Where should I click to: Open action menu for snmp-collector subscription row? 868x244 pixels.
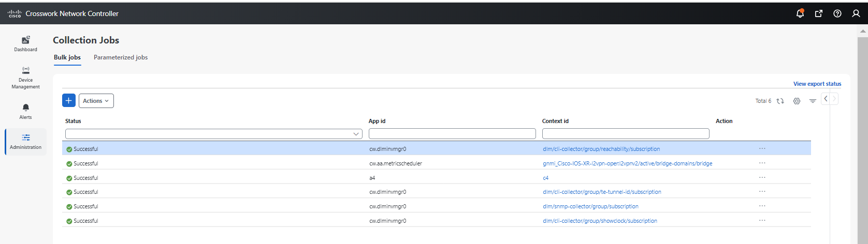[762, 206]
